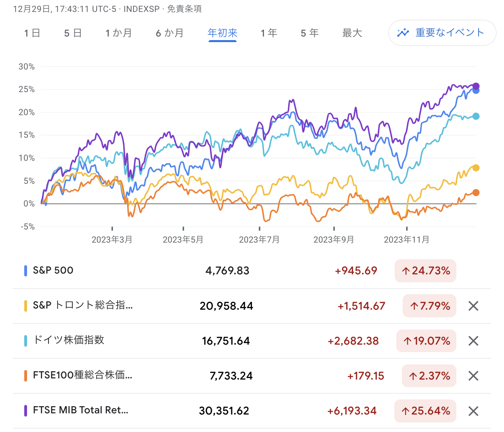Click the blue S&P 500 chart endpoint dot
Screen dimensions: 504x432
coord(476,91)
